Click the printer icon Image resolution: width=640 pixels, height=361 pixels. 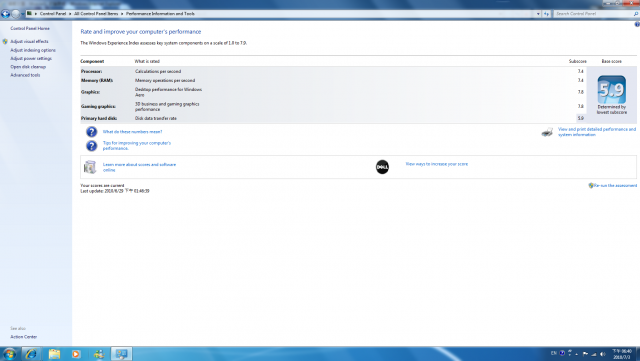[547, 132]
